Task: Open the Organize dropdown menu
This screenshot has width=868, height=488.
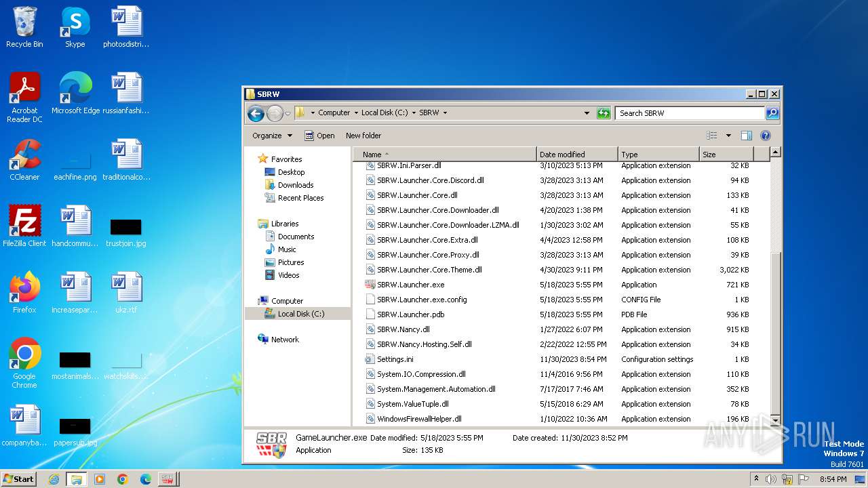Action: [x=272, y=136]
